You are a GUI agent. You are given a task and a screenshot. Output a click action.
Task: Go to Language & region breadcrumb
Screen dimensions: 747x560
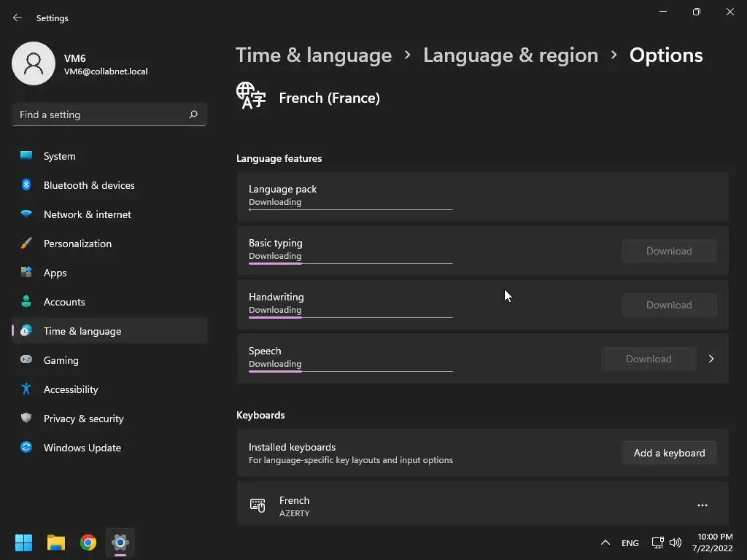511,55
